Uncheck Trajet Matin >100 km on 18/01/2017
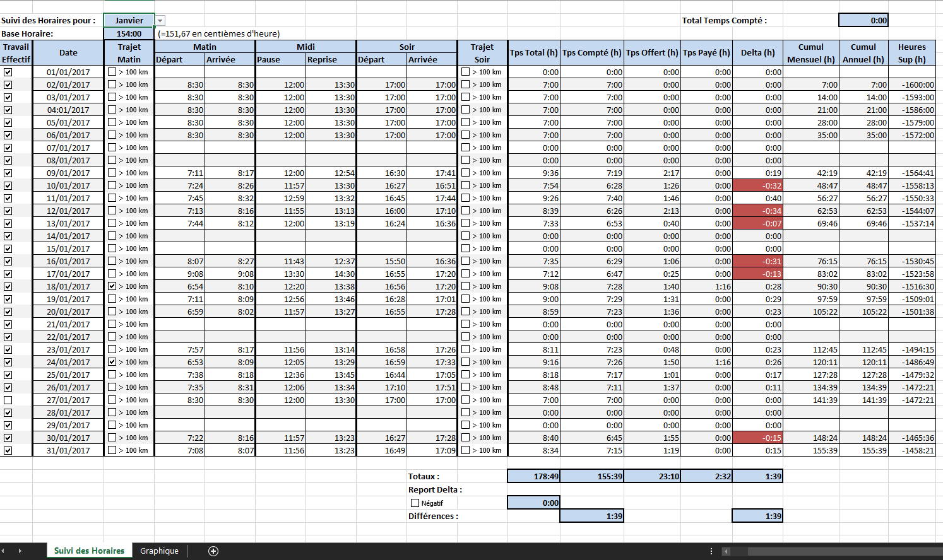The height and width of the screenshot is (560, 943). click(112, 286)
